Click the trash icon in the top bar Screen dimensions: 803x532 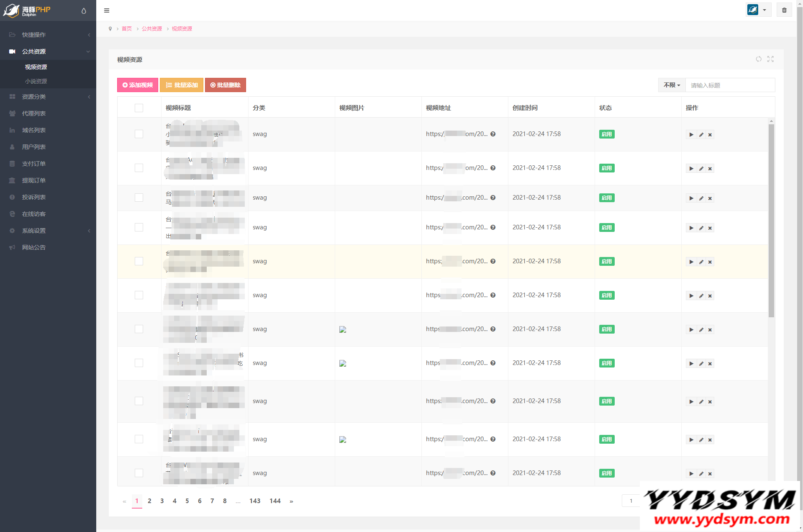tap(784, 10)
